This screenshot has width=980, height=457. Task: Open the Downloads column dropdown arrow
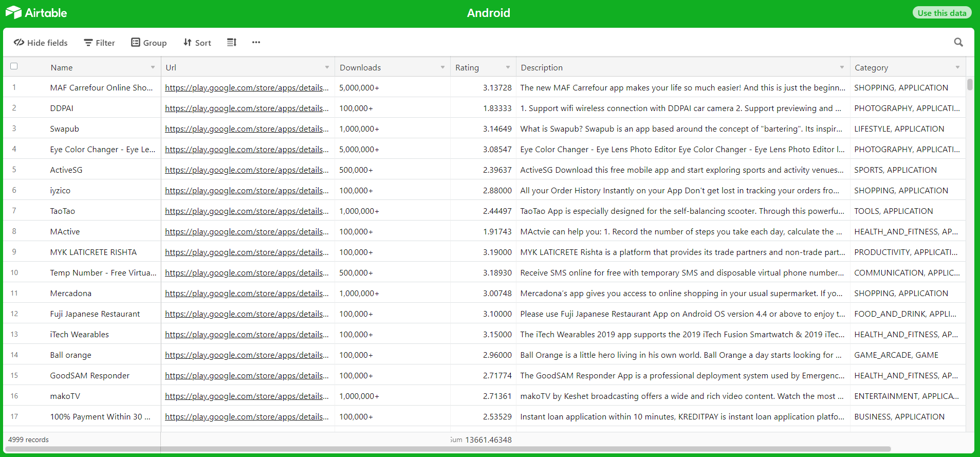pos(442,67)
